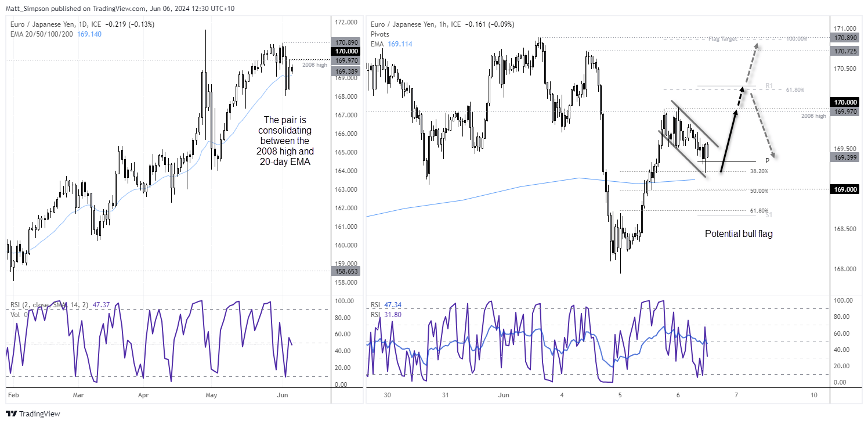Image resolution: width=868 pixels, height=424 pixels.
Task: Click the S1 pivot label
Action: pyautogui.click(x=768, y=215)
